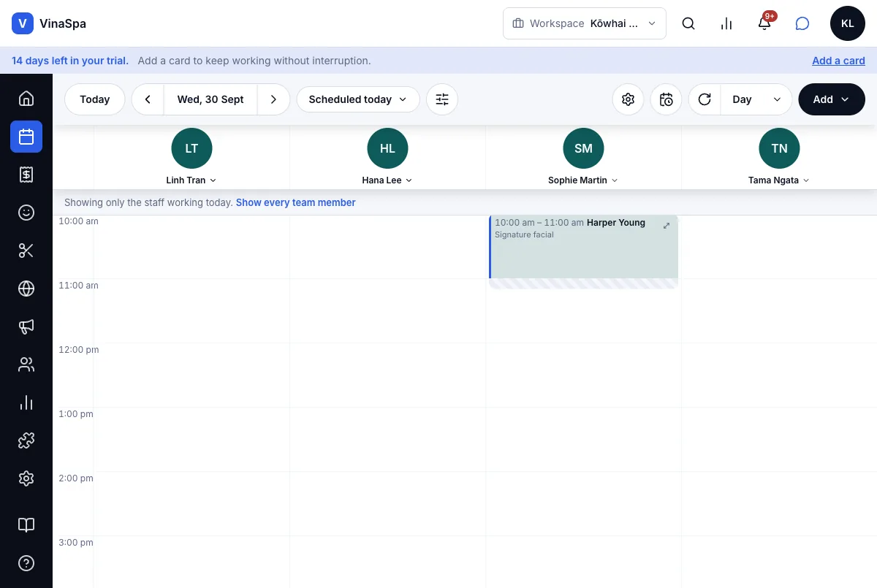Open the Scheduled today dropdown
Image resolution: width=877 pixels, height=588 pixels.
pos(358,99)
